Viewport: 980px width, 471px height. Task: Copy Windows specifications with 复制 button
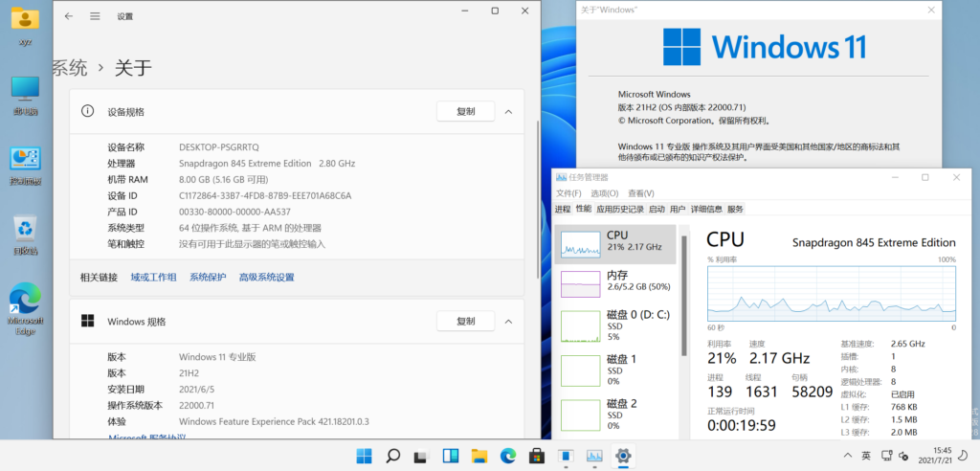coord(466,321)
